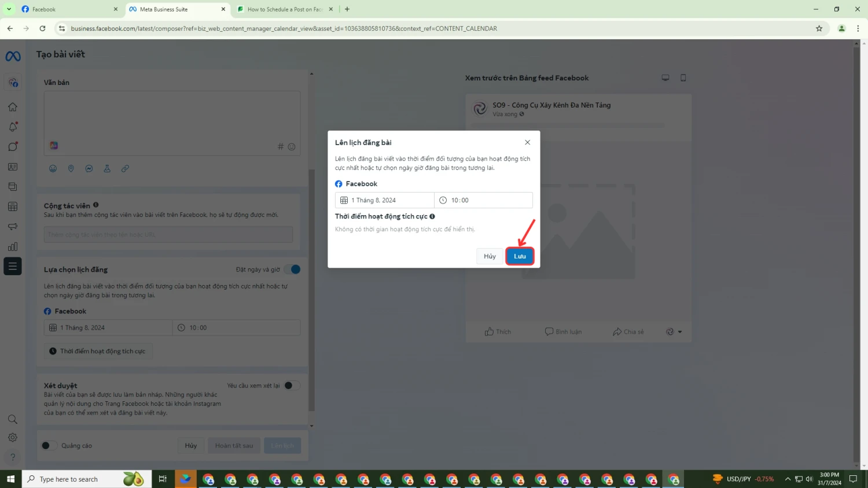Open the Inbox chat bubble icon
This screenshot has height=488, width=868.
click(x=13, y=146)
